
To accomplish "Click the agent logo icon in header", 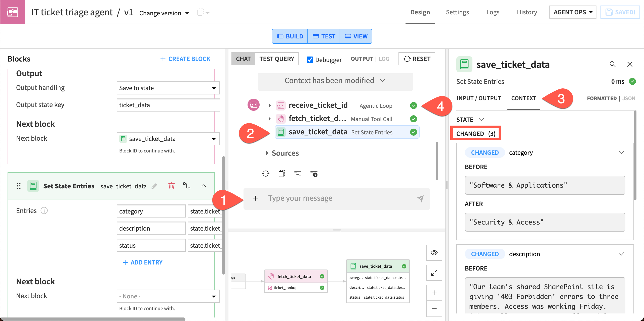I will (x=13, y=12).
